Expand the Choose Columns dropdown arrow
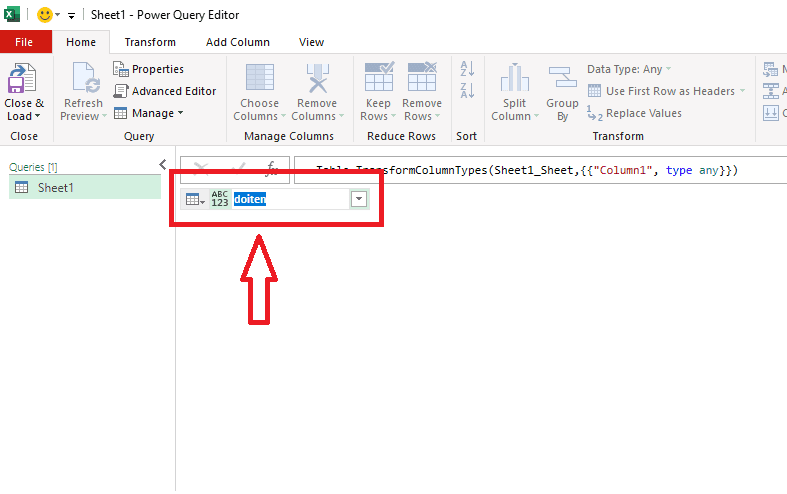This screenshot has height=494, width=787. (283, 116)
